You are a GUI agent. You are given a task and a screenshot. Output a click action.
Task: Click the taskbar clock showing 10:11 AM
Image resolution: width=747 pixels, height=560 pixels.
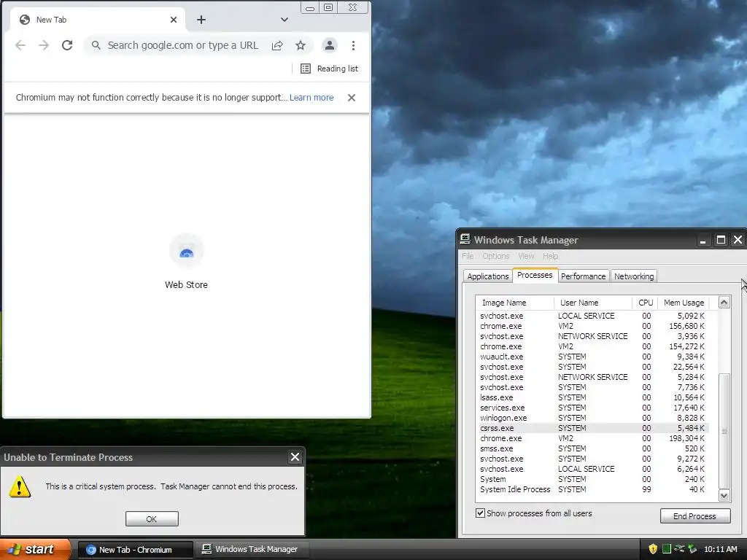tap(720, 549)
